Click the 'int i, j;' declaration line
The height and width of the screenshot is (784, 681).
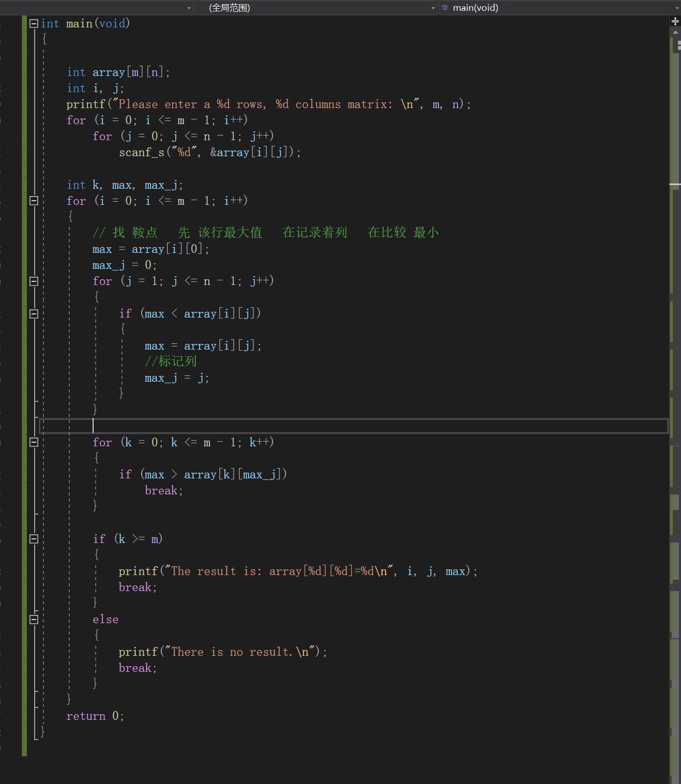coord(95,88)
